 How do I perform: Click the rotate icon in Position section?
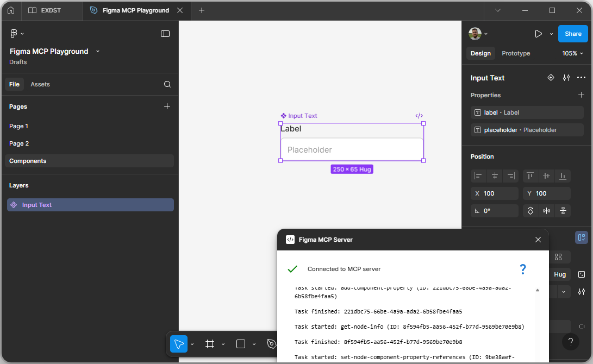530,211
